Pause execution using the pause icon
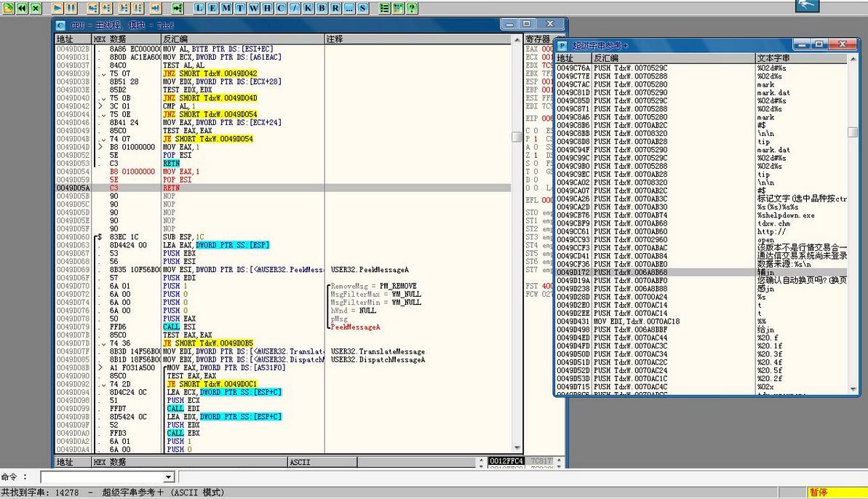Screen dimensions: 868x499 71,8
